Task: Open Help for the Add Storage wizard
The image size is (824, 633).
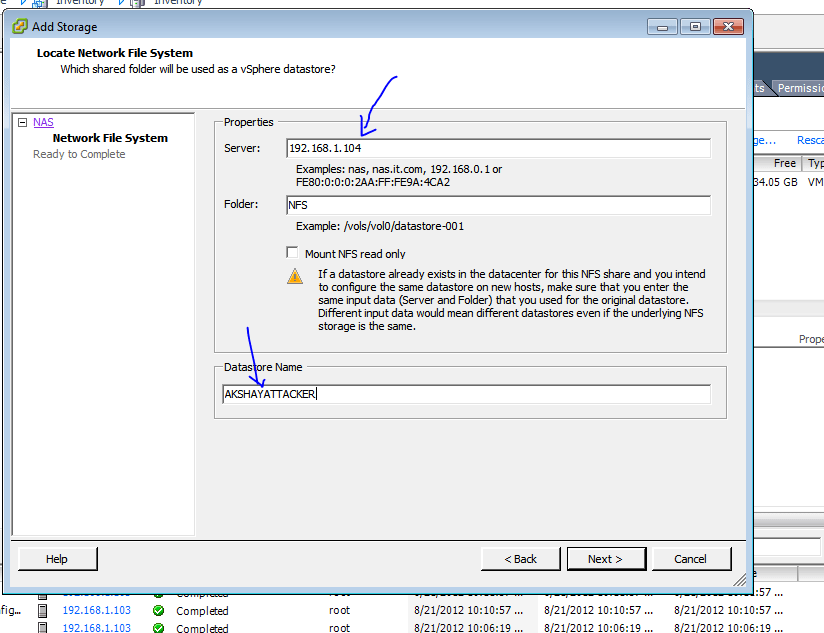Action: [57, 559]
